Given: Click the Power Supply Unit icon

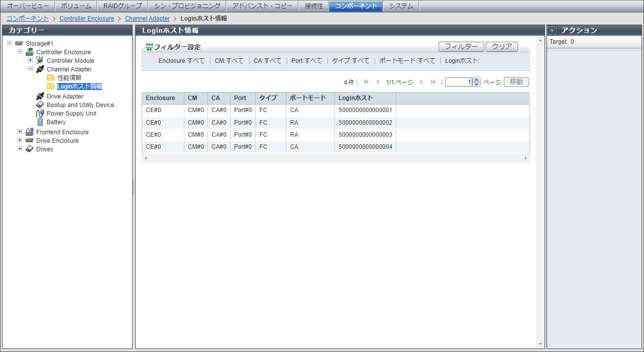Looking at the screenshot, I should tap(40, 114).
